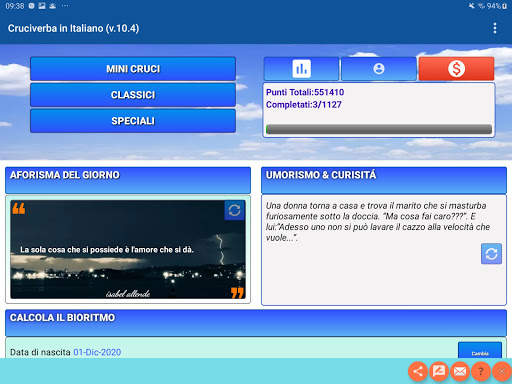Tap the orange email envelope button

tap(460, 371)
